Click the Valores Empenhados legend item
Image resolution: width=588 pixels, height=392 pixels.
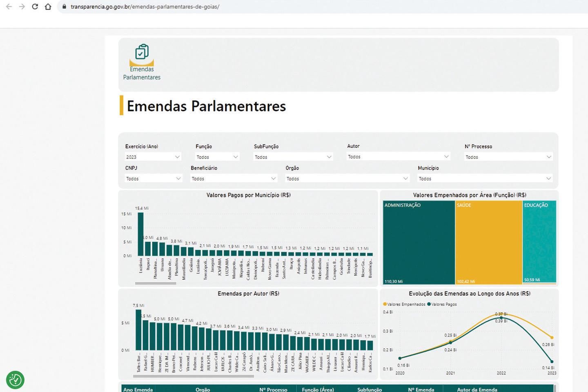[404, 304]
